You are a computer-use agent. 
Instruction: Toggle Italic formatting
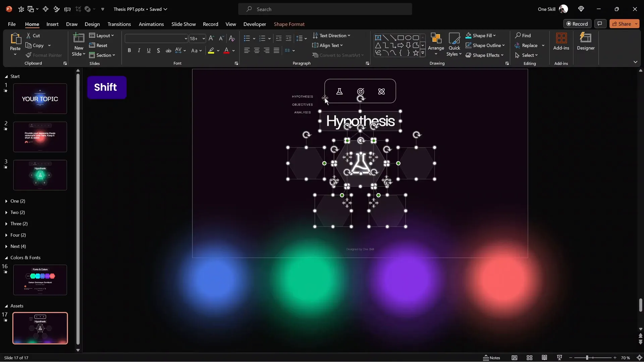[139, 51]
